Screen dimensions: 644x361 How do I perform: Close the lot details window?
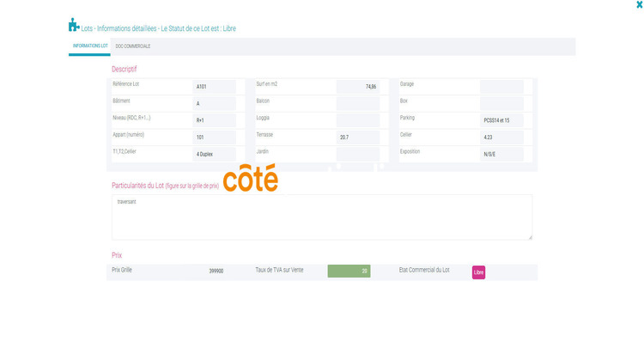tap(638, 5)
